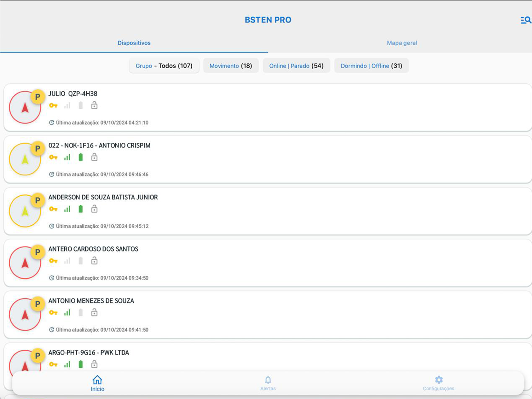Click the green battery icon for 022 - NOK-1F16
Screen dimensions: 532x399
[x=81, y=157]
